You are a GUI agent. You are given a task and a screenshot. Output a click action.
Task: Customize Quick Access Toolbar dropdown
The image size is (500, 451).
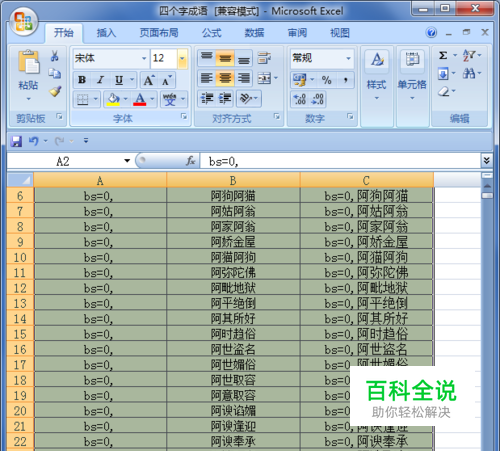click(86, 141)
